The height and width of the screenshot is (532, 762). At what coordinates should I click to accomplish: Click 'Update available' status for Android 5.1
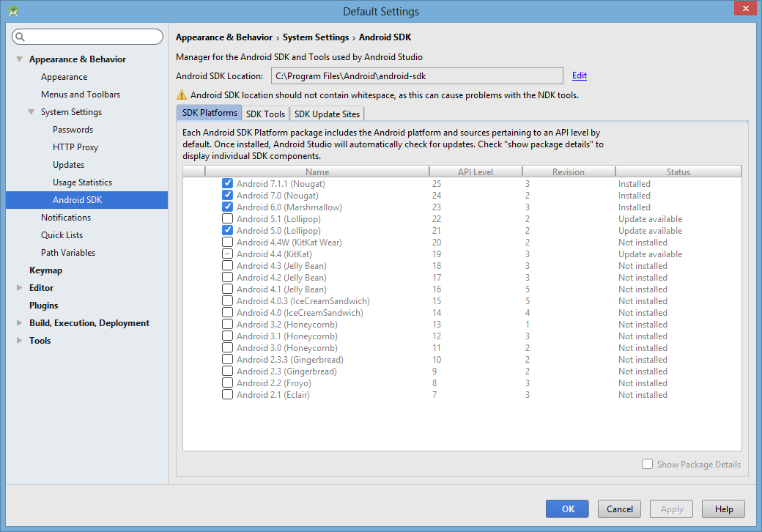pyautogui.click(x=650, y=218)
